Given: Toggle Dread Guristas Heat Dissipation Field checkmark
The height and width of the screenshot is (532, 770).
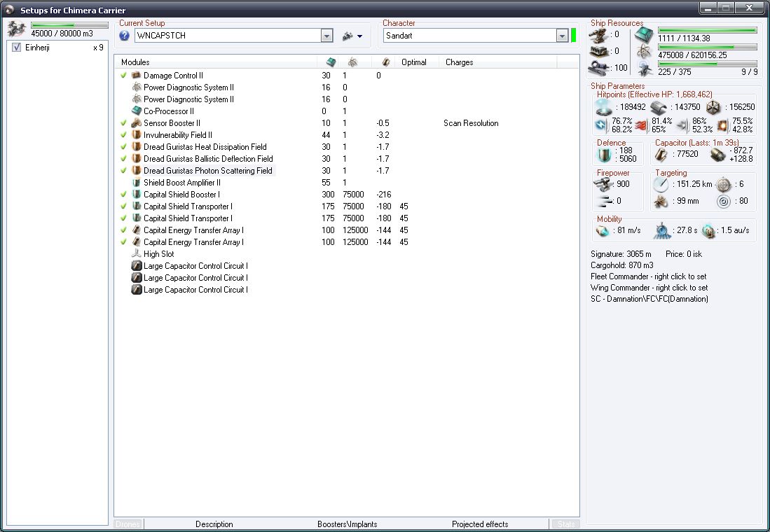Looking at the screenshot, I should point(123,147).
